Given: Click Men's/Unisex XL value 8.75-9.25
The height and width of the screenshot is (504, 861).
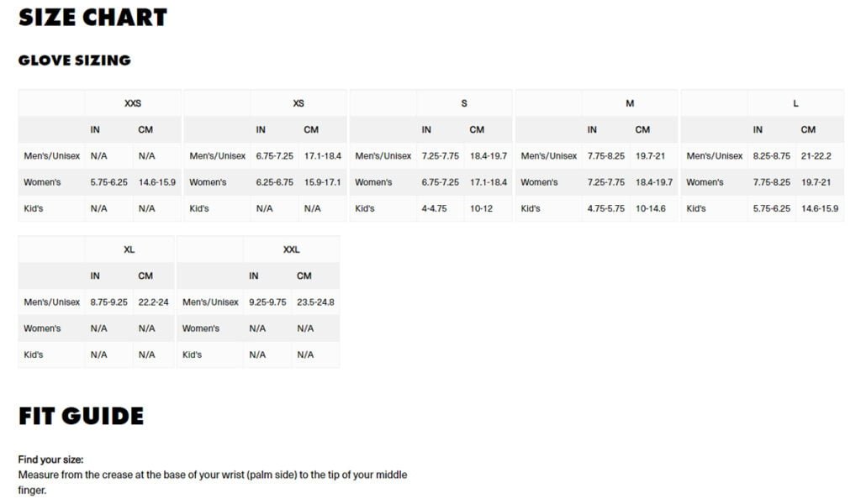Looking at the screenshot, I should coord(108,302).
